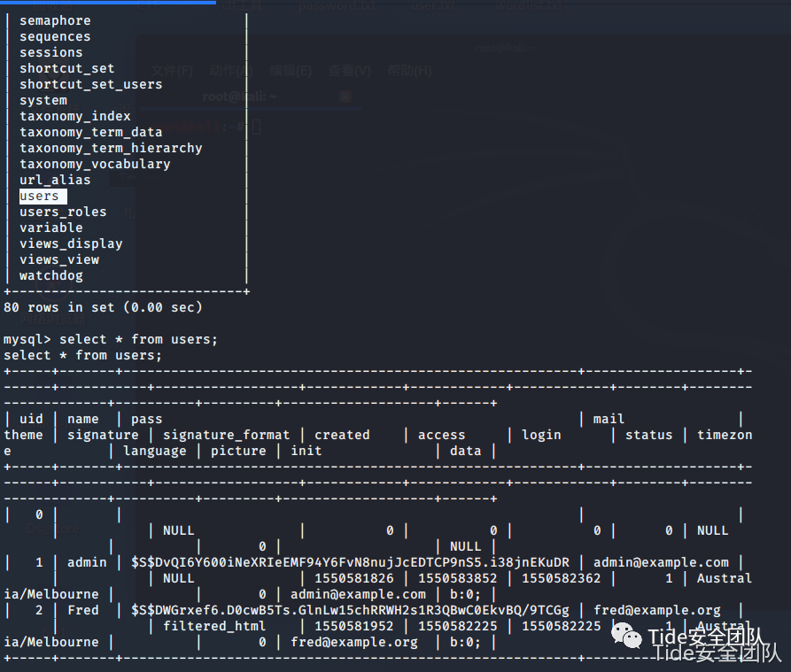Open the 查看(V) menu
The height and width of the screenshot is (672, 791).
click(350, 71)
